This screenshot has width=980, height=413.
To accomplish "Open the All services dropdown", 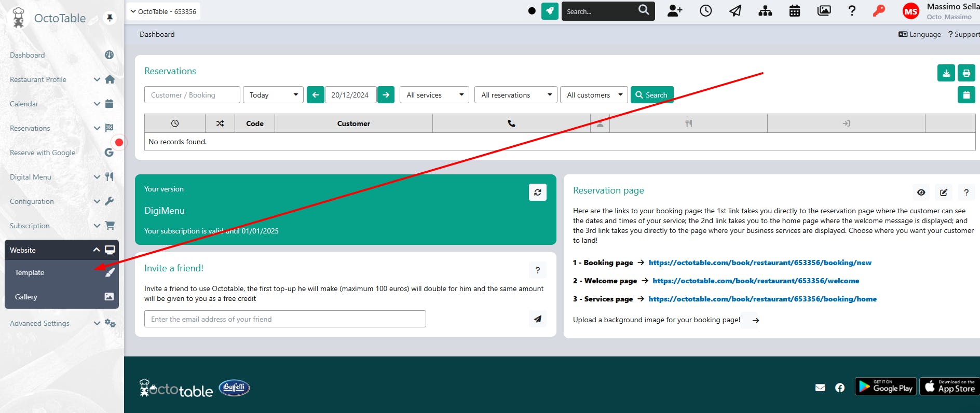I will click(434, 95).
